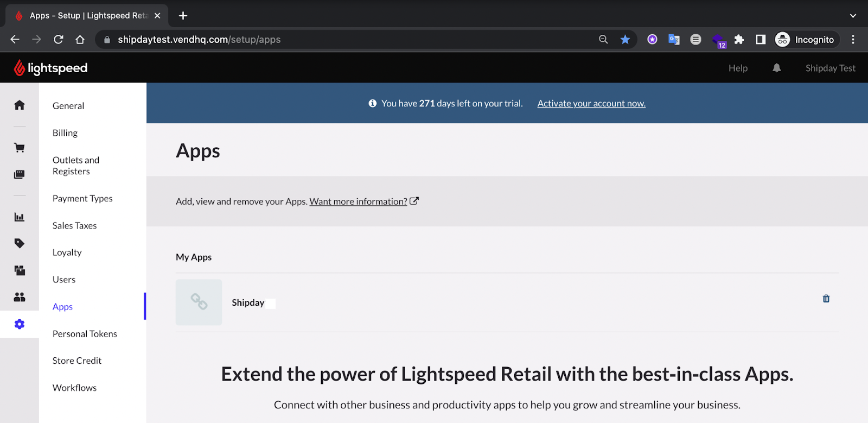This screenshot has width=868, height=423.
Task: Open the extension icon with 12 badge
Action: pos(719,40)
